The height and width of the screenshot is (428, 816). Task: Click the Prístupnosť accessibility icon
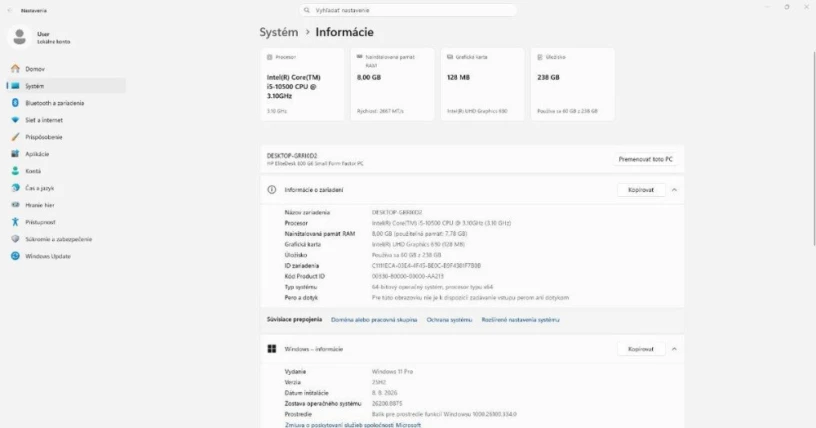click(x=15, y=222)
